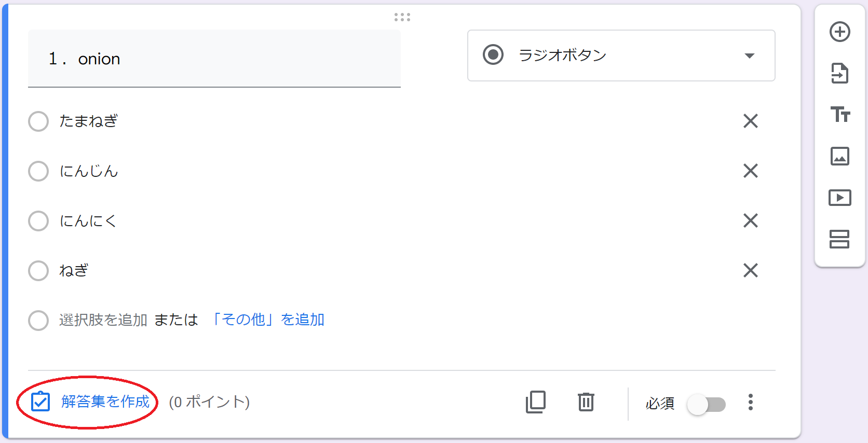Viewport: 868px width, 443px height.
Task: Import questions using the sidebar icon
Action: pyautogui.click(x=839, y=73)
